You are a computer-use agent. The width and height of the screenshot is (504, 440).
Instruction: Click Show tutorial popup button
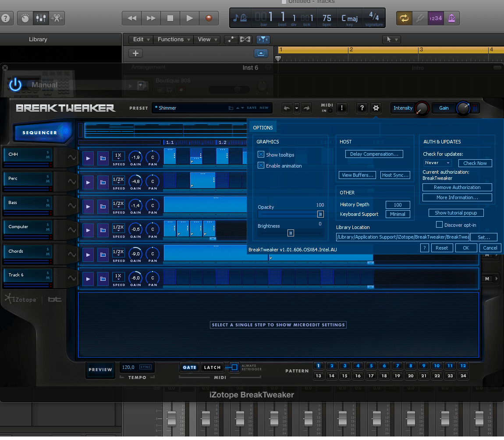(x=456, y=213)
